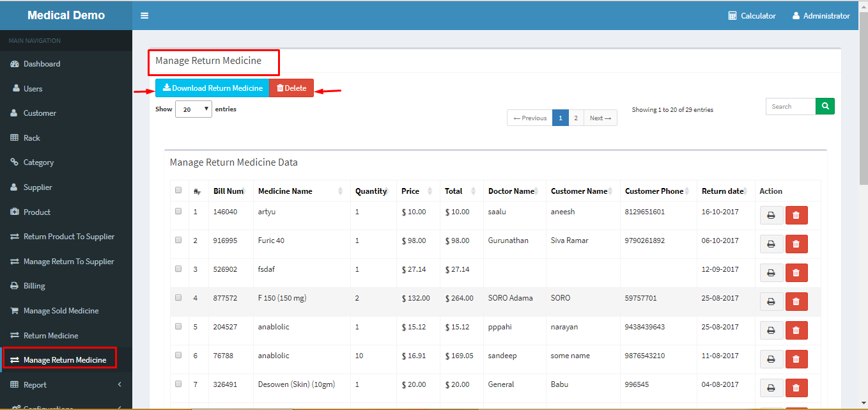Sort the table by Total column

point(461,191)
